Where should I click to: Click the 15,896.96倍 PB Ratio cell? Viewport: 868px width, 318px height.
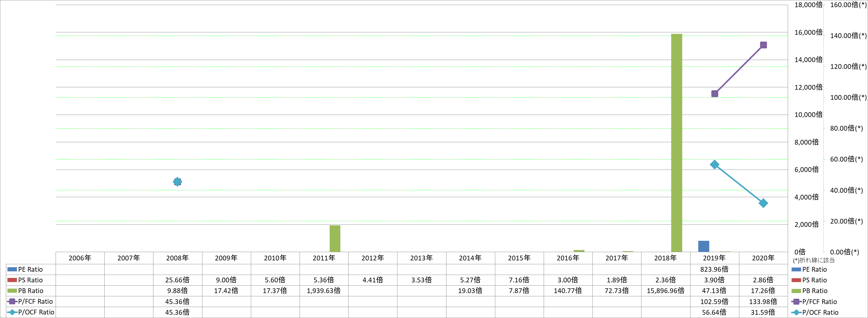pos(666,290)
